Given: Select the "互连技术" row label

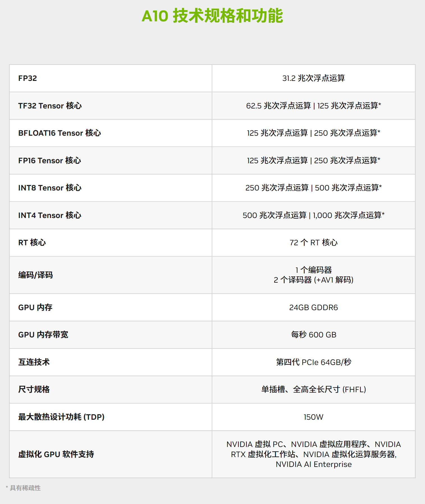Looking at the screenshot, I should pos(34,362).
